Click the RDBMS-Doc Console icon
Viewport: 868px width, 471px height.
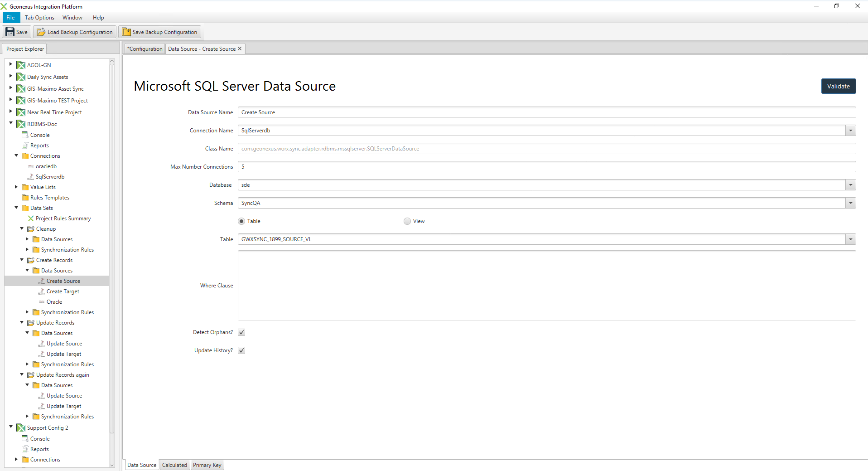pyautogui.click(x=25, y=135)
